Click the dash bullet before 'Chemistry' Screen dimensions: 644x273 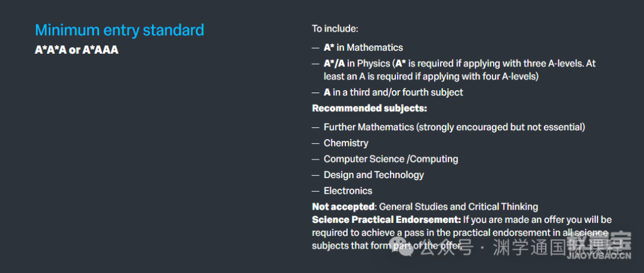point(315,143)
